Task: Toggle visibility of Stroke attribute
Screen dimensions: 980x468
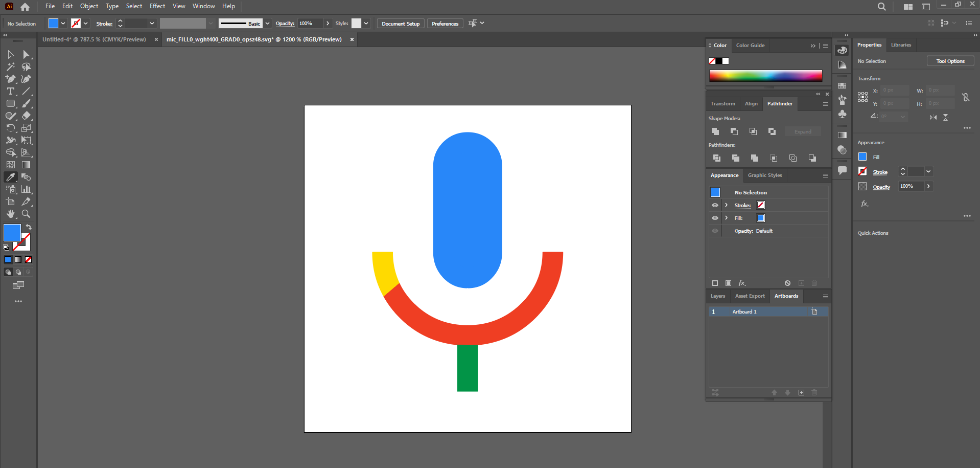Action: coord(715,205)
